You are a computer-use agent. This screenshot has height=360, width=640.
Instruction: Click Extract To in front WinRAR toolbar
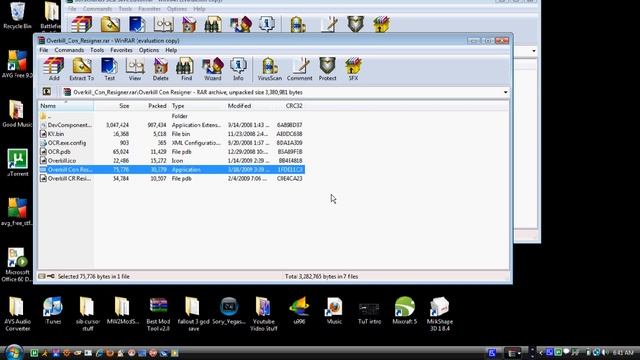[x=81, y=69]
